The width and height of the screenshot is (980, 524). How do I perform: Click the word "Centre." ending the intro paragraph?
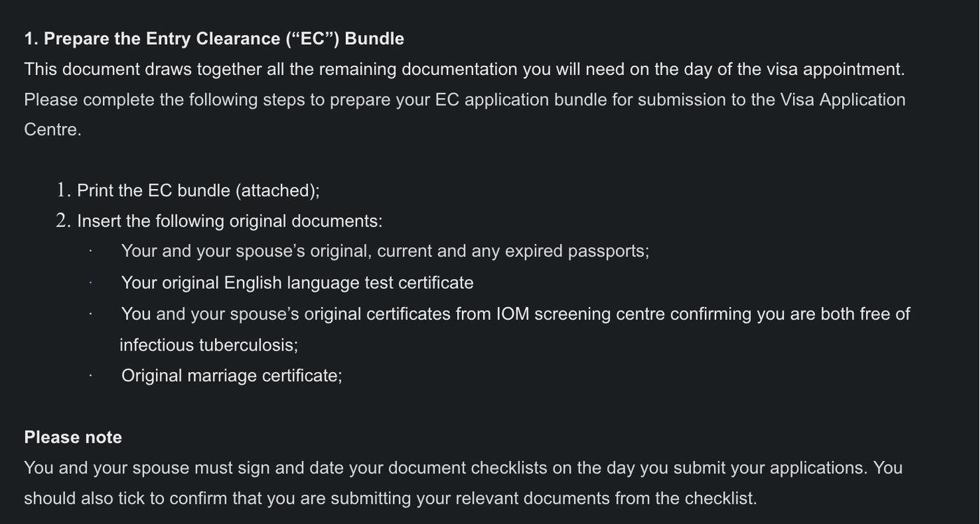52,129
